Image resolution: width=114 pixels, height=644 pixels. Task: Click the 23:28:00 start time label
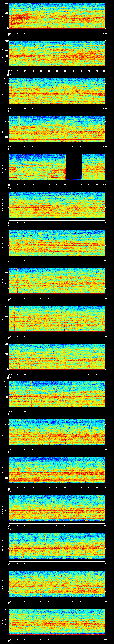pyautogui.click(x=9, y=564)
